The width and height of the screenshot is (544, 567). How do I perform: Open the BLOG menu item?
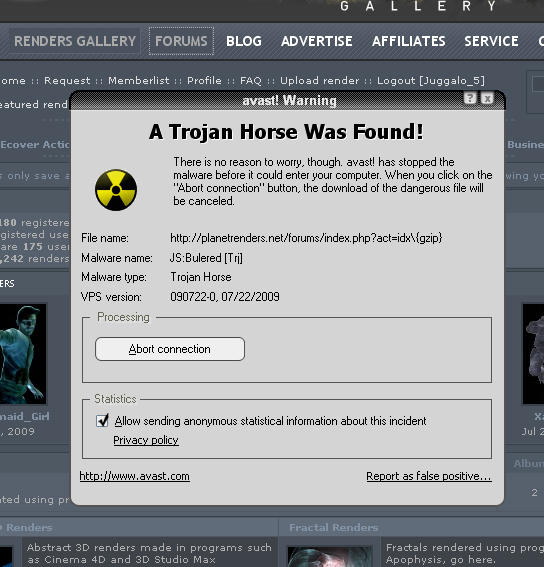244,41
